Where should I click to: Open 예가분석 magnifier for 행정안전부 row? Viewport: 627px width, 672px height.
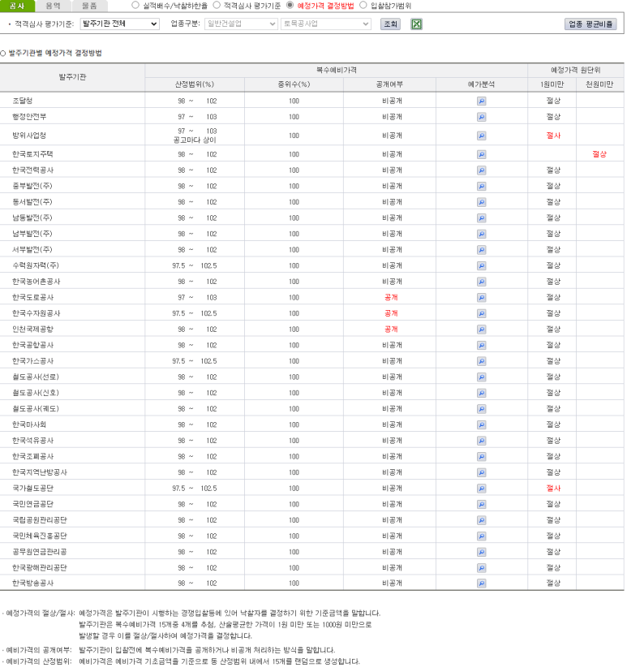click(481, 117)
